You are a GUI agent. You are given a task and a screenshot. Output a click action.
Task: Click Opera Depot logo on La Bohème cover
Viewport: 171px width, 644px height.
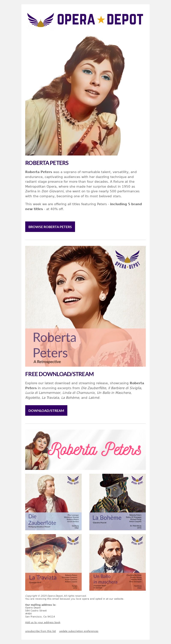point(137,480)
